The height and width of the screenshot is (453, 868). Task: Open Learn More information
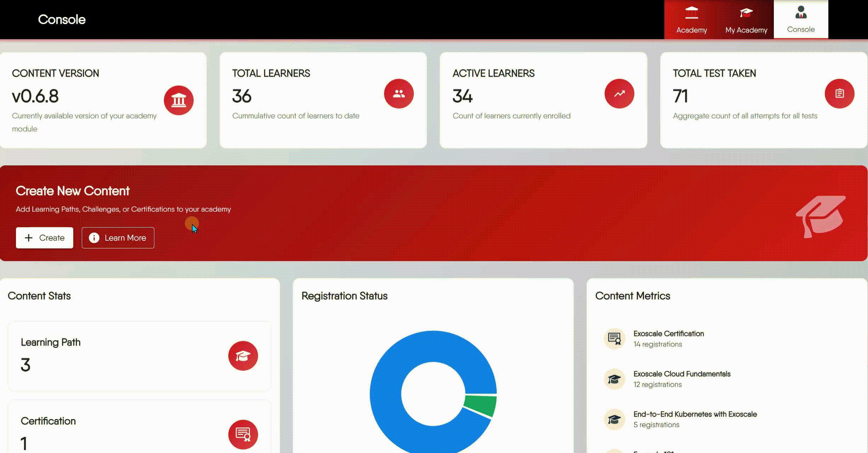coord(118,237)
